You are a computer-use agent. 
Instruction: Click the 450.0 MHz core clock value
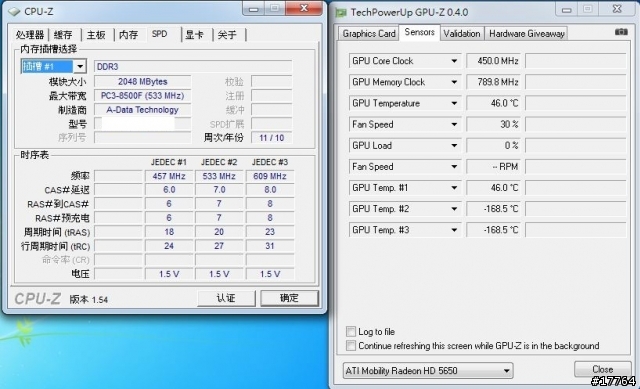click(x=494, y=61)
